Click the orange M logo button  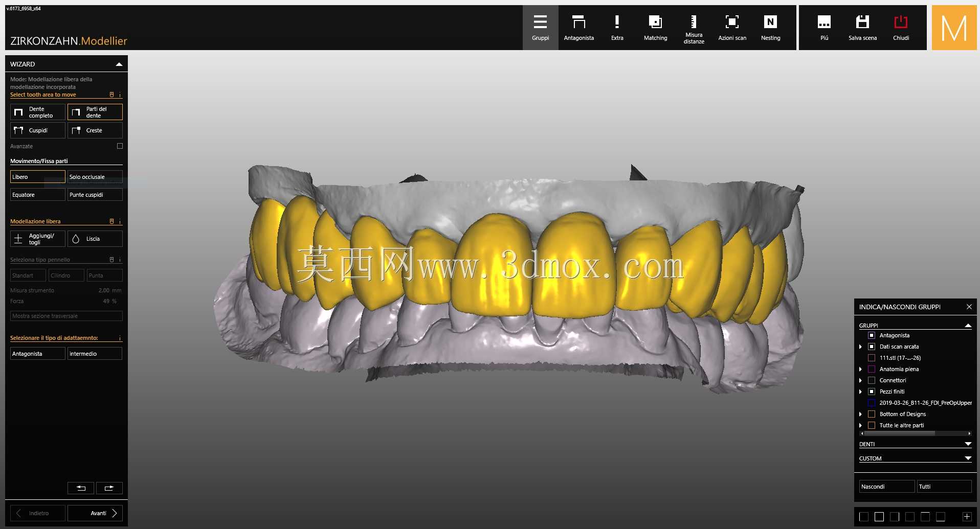click(954, 28)
